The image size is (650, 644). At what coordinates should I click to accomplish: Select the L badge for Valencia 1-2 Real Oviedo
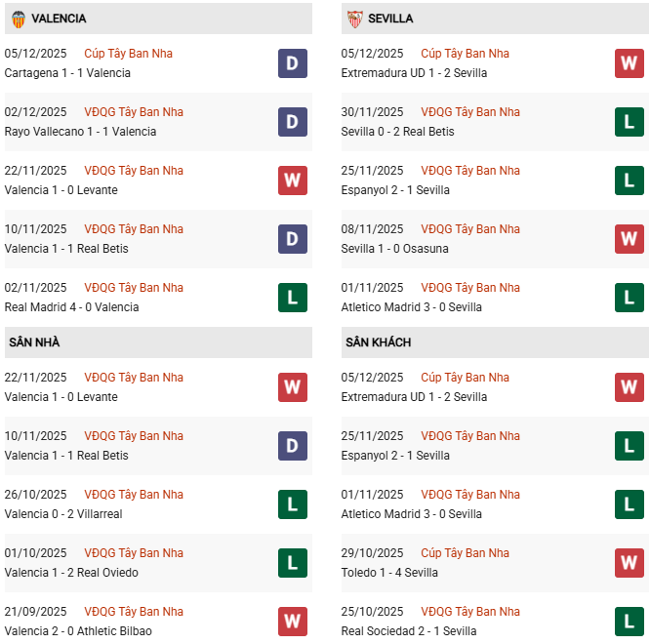[x=292, y=563]
